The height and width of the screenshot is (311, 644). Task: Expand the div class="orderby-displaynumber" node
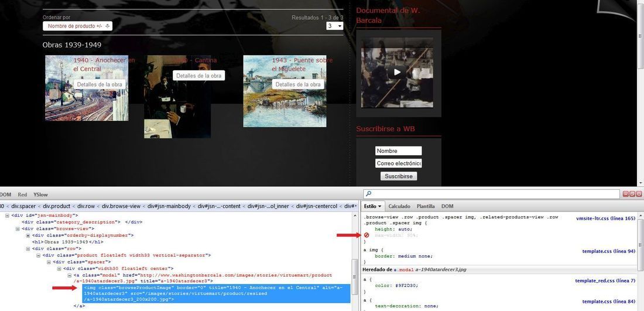(x=28, y=235)
